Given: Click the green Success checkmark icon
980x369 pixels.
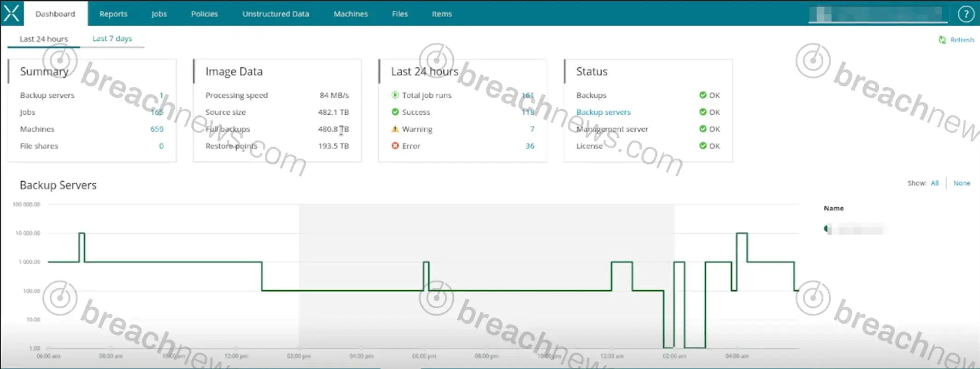Looking at the screenshot, I should pyautogui.click(x=395, y=112).
